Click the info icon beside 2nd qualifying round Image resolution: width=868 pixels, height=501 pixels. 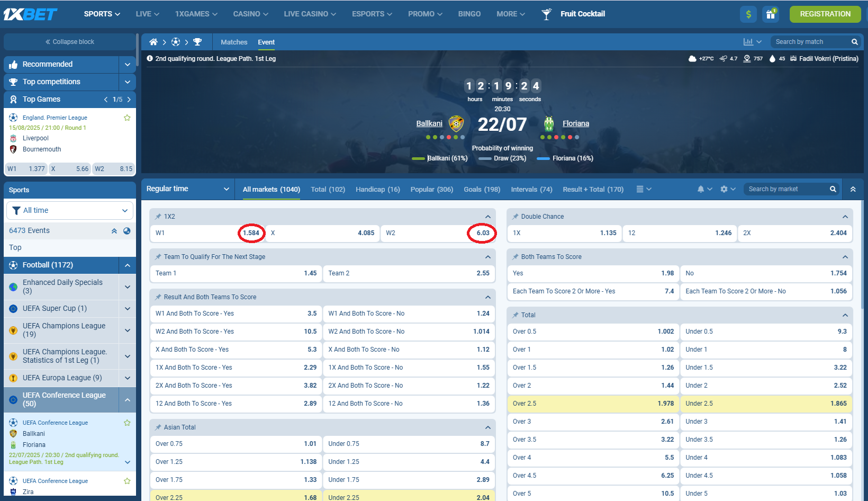150,59
